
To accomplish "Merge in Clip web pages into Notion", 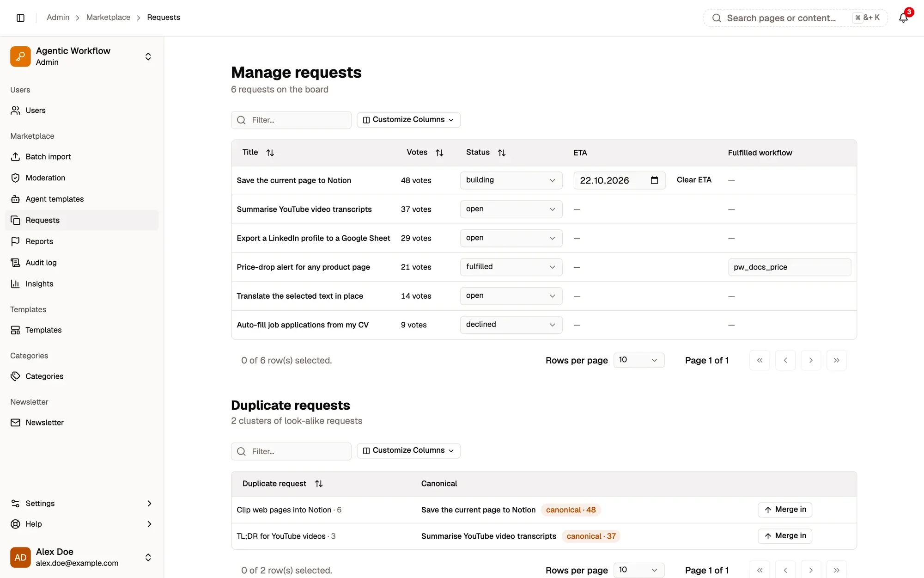I will coord(785,510).
